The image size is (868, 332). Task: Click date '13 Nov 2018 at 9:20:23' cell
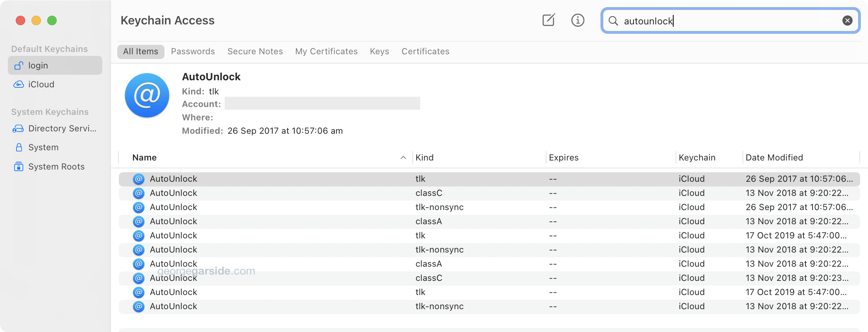pyautogui.click(x=797, y=278)
